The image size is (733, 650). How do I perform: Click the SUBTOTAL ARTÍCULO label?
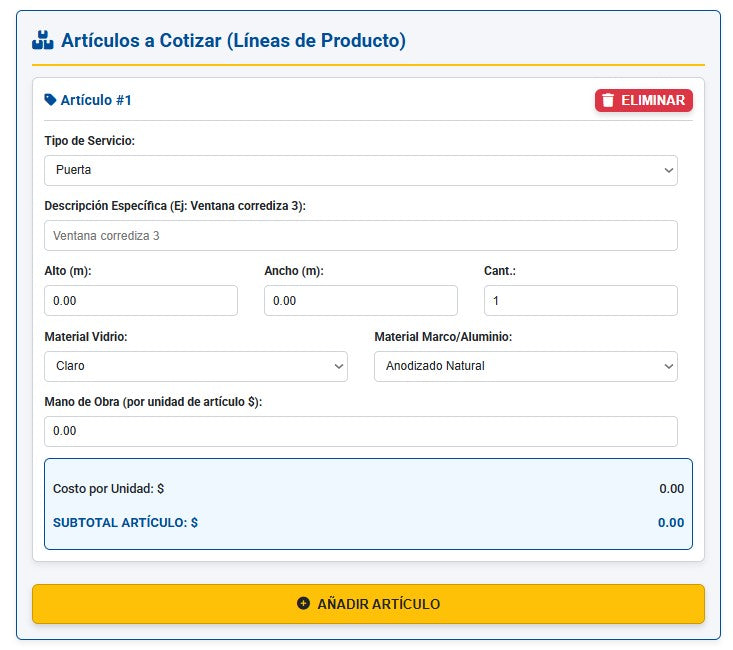125,522
